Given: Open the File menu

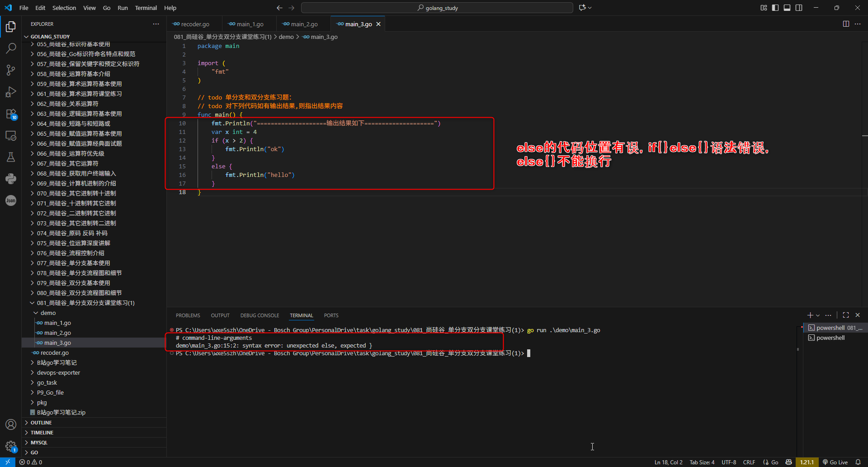Looking at the screenshot, I should (24, 8).
